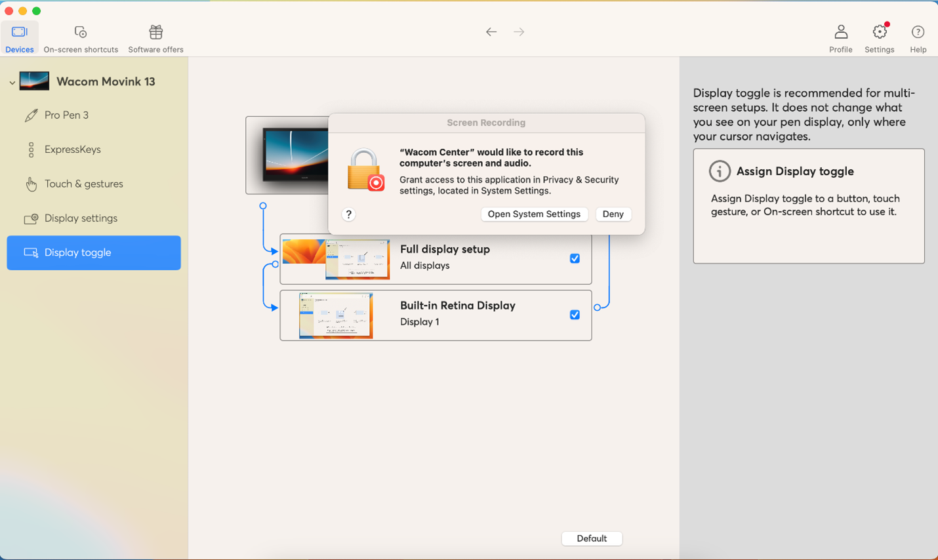View Software offers

click(155, 37)
